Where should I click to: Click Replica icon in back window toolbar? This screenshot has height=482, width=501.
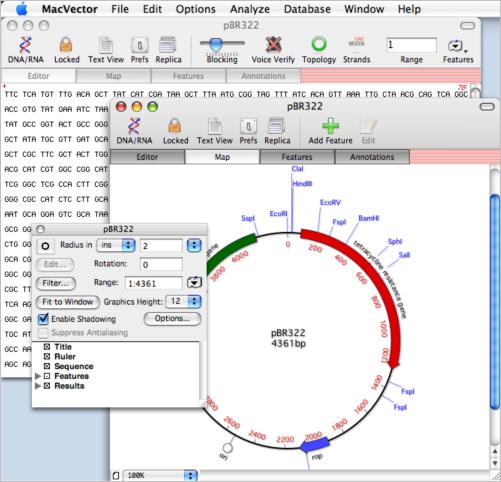[x=168, y=45]
